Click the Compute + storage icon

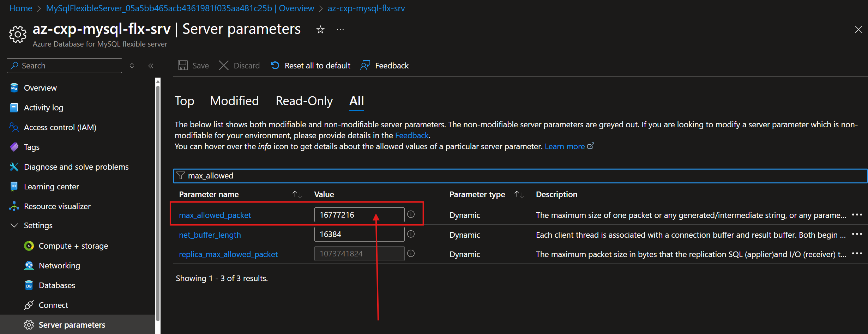coord(29,246)
